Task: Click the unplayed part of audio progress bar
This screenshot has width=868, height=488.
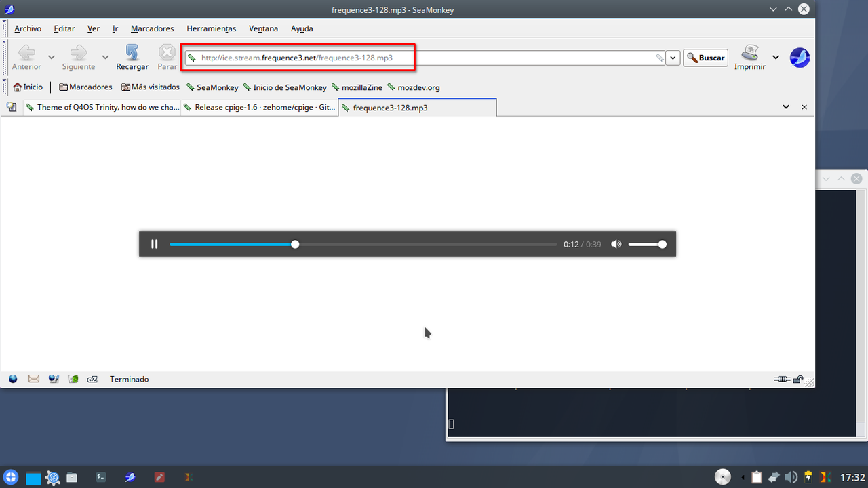Action: tap(426, 244)
